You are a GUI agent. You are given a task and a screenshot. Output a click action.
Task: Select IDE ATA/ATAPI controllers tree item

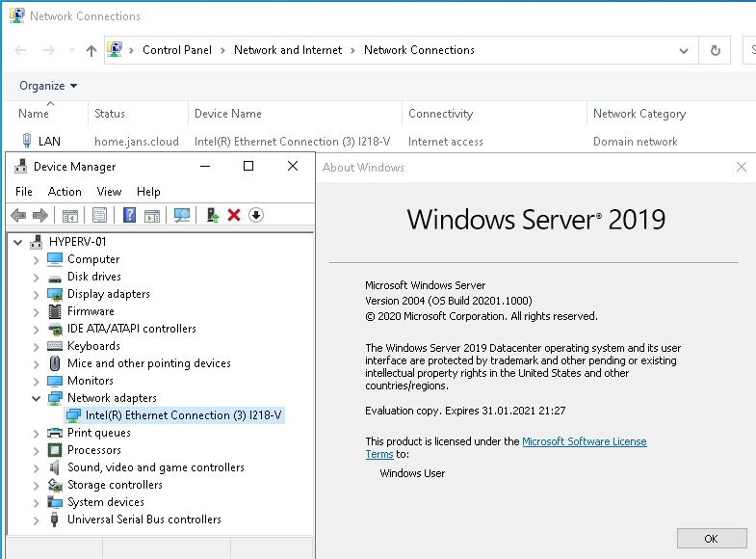tap(132, 329)
